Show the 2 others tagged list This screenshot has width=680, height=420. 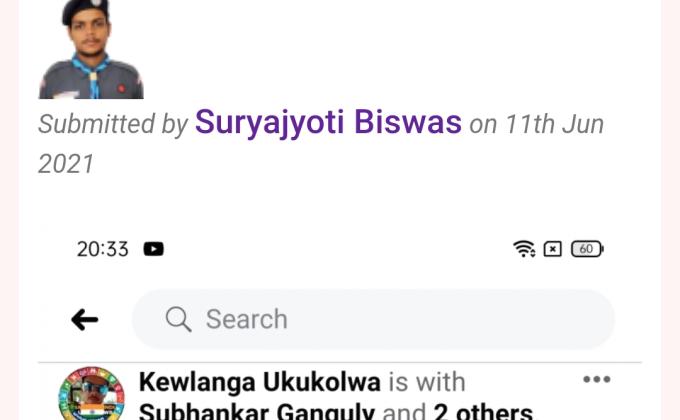pos(483,411)
